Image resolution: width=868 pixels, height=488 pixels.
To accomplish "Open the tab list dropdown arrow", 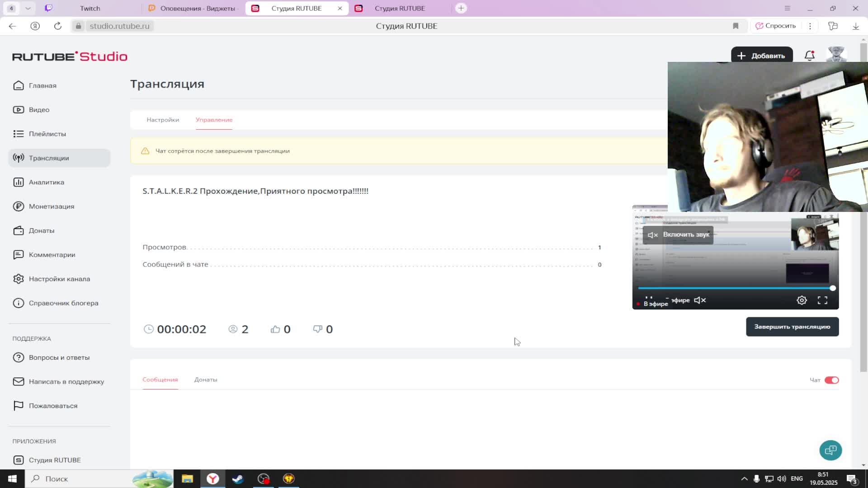I will coord(28,8).
